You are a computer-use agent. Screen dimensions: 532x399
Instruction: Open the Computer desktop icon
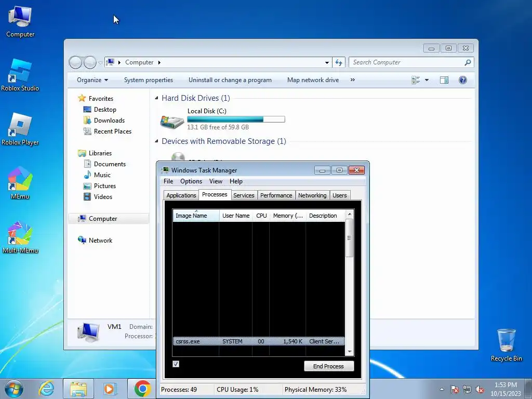coord(20,21)
